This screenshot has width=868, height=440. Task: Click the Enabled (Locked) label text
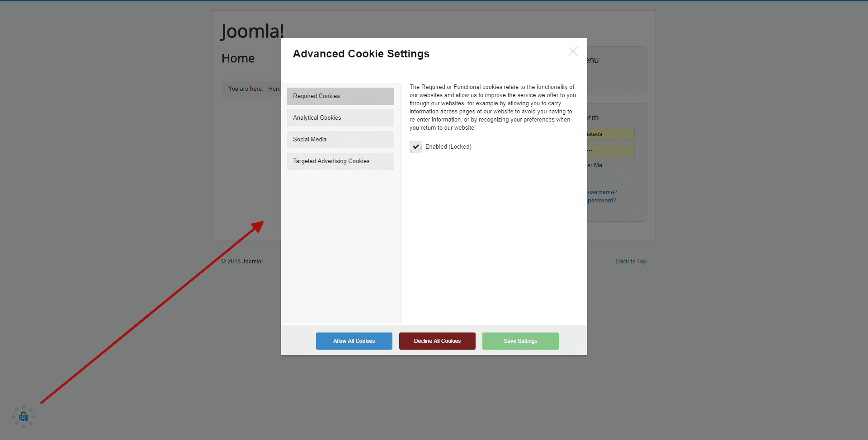click(x=448, y=147)
